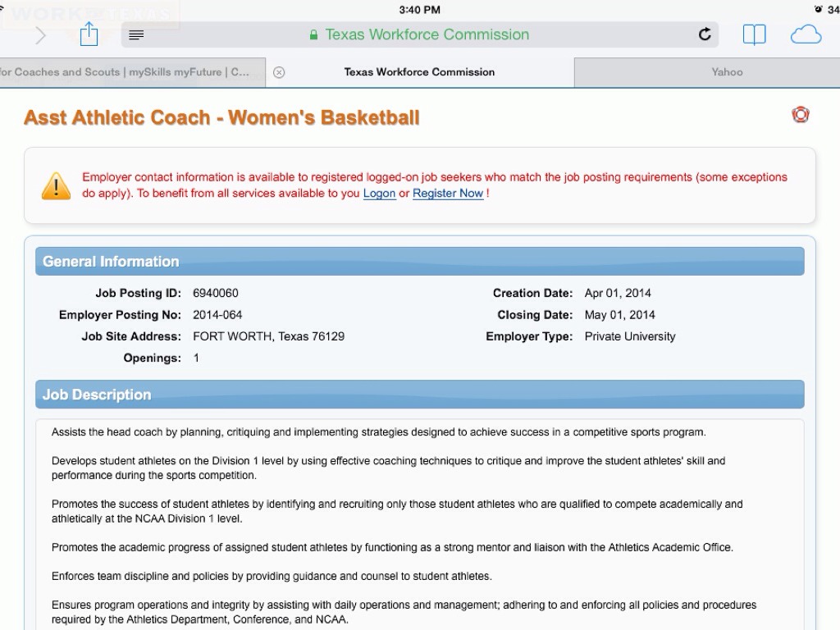Tap the Safari forward navigation arrow
The width and height of the screenshot is (840, 630).
[x=40, y=35]
